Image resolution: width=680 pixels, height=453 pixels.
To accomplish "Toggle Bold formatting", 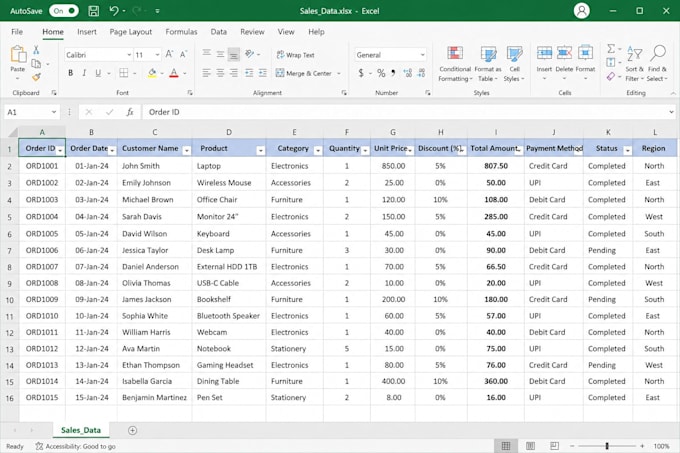I will [71, 73].
